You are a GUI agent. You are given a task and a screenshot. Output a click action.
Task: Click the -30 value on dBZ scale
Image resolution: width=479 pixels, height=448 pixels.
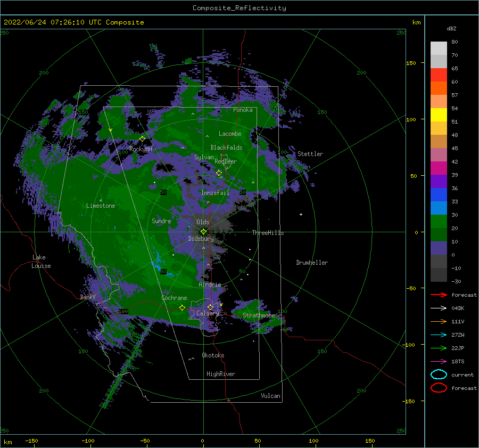click(456, 282)
